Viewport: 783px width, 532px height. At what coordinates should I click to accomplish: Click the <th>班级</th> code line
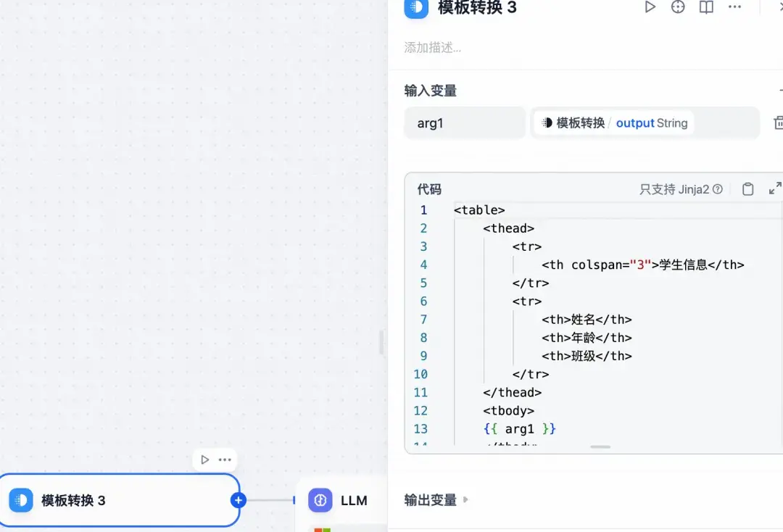587,356
